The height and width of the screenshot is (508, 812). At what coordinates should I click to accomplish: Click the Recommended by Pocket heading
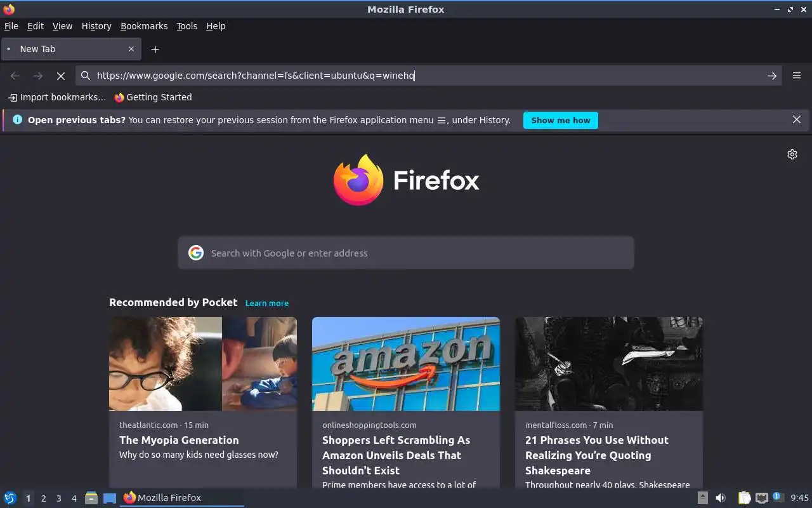pos(173,302)
